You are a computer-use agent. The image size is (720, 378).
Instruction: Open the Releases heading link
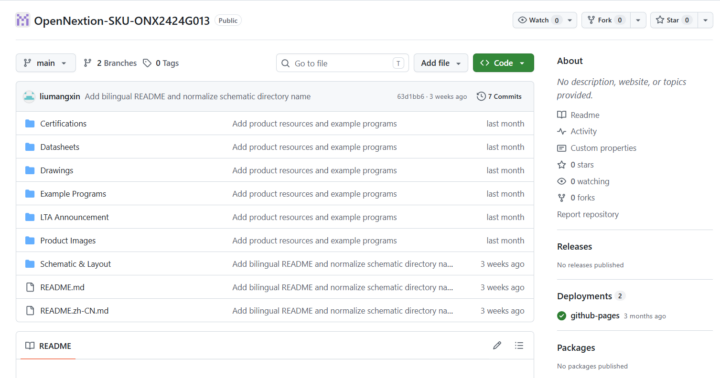(574, 247)
